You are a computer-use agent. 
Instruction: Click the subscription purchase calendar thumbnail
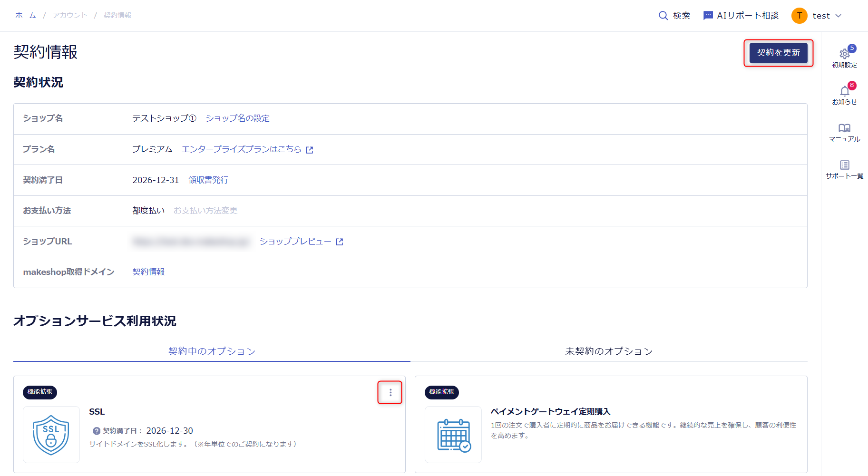tap(453, 435)
